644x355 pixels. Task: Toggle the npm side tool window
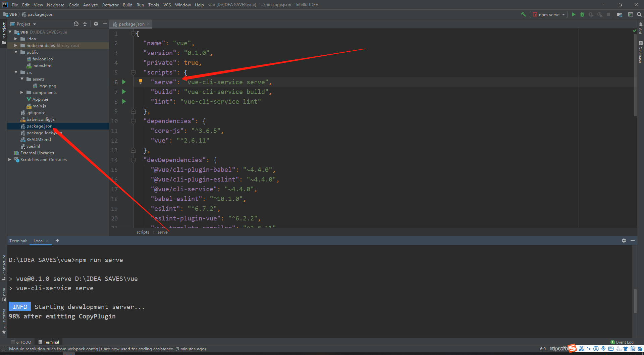[x=4, y=295]
